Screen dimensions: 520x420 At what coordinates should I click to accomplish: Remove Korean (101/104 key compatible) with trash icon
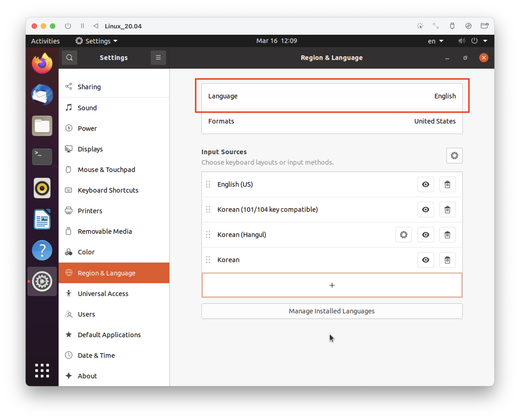[x=447, y=210]
